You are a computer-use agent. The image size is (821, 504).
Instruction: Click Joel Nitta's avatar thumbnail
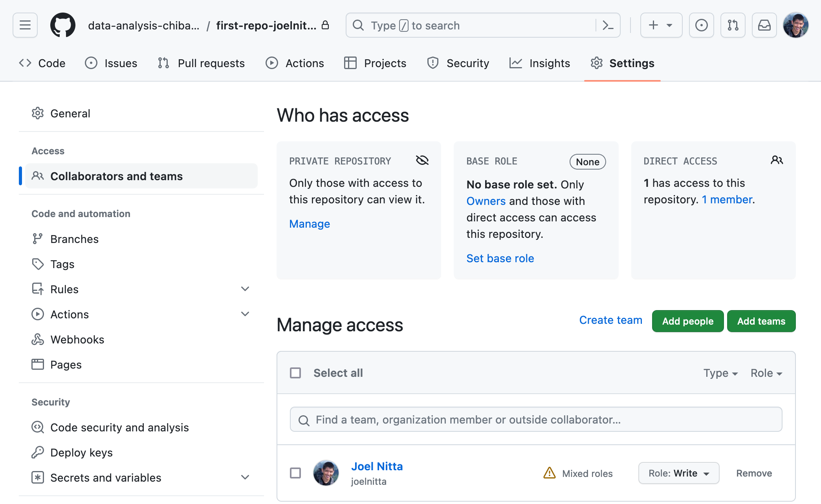click(x=326, y=473)
